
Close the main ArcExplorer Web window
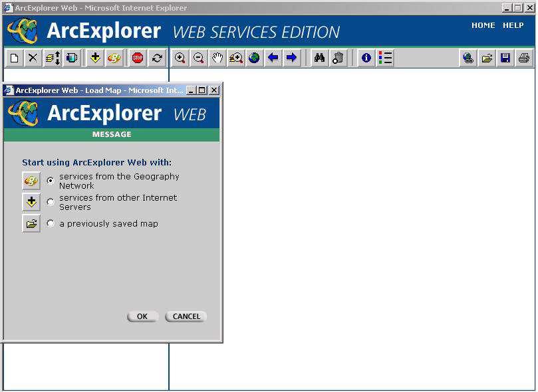pos(530,8)
